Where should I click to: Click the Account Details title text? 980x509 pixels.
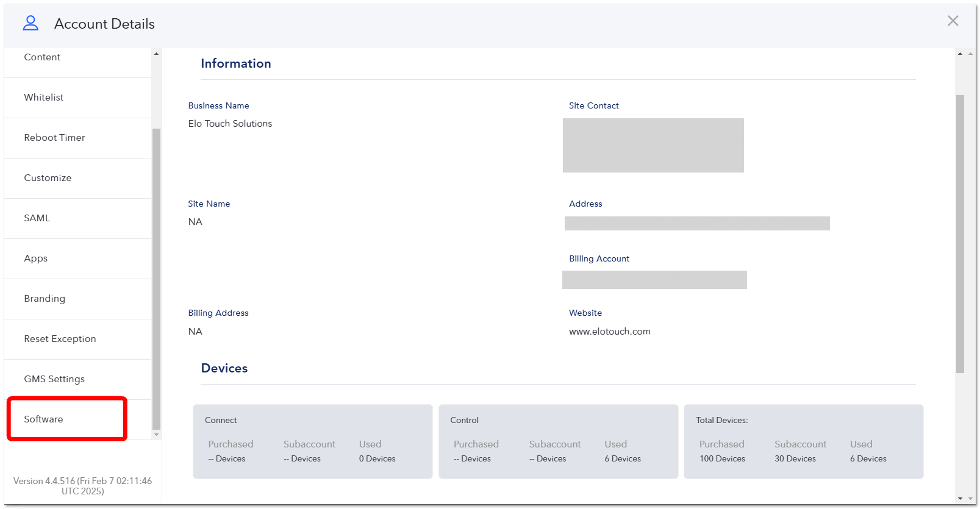coord(104,24)
